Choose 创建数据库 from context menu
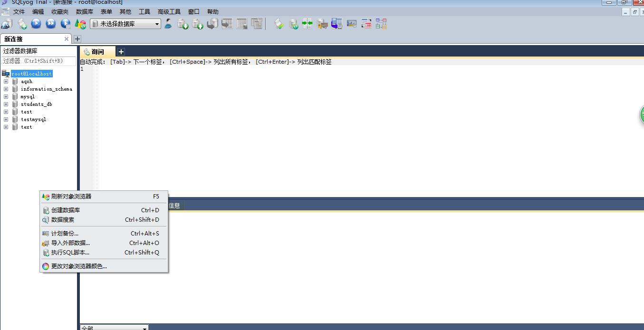The width and height of the screenshot is (644, 330). [104, 210]
